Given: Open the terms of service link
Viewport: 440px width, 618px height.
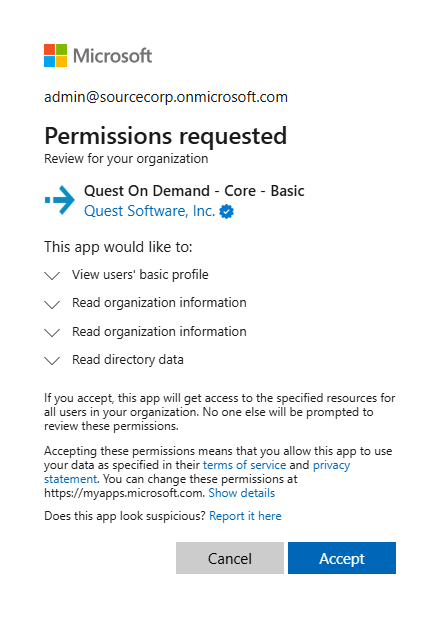Looking at the screenshot, I should click(244, 465).
